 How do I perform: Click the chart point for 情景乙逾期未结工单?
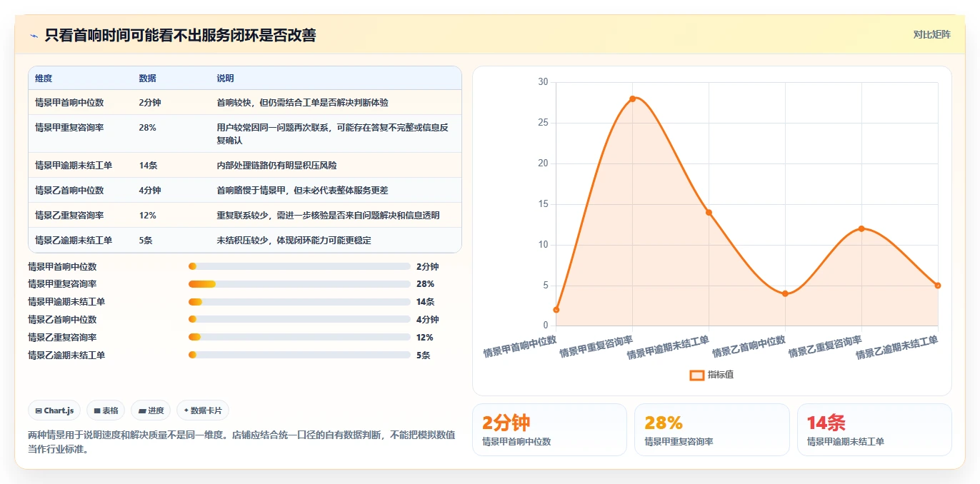pyautogui.click(x=938, y=286)
